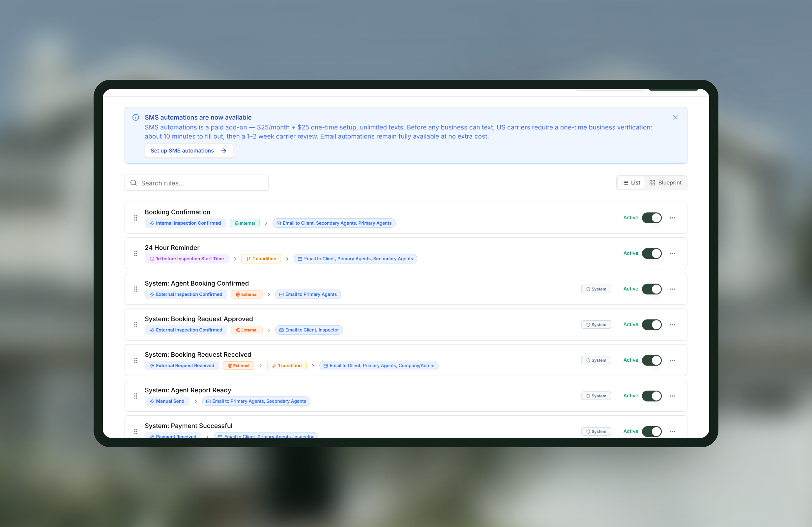The width and height of the screenshot is (812, 527).
Task: Open more options for Agent Report Ready
Action: pos(672,396)
